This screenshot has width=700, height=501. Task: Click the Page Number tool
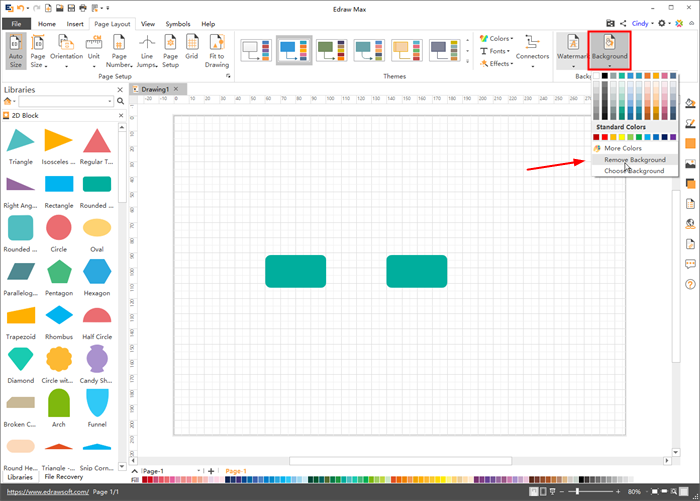[x=119, y=50]
